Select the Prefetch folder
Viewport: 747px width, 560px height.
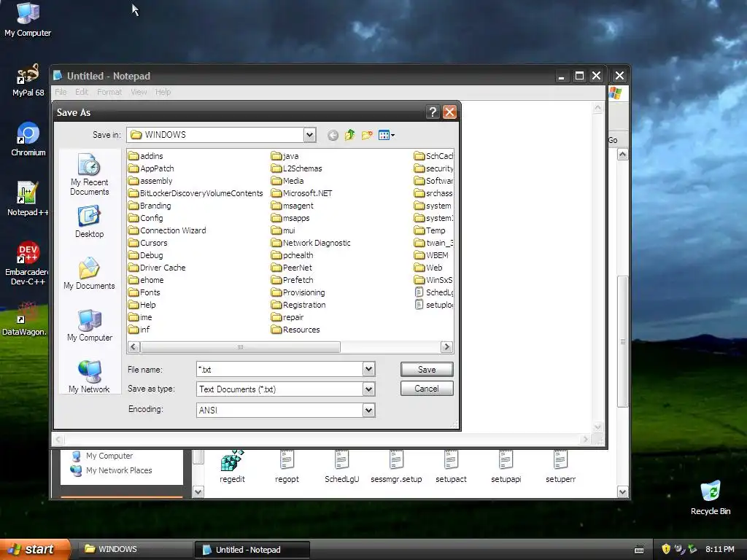click(292, 280)
